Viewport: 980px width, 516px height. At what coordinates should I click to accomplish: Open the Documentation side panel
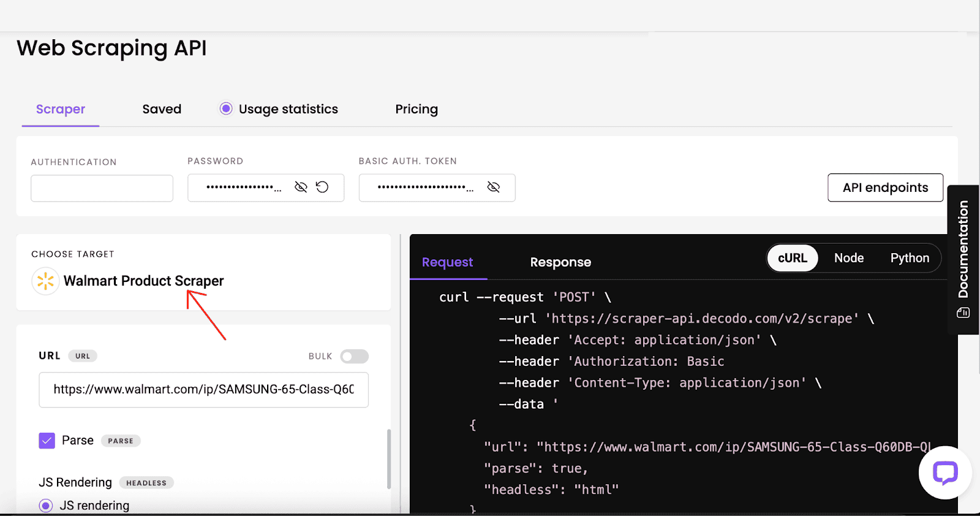[x=963, y=259]
